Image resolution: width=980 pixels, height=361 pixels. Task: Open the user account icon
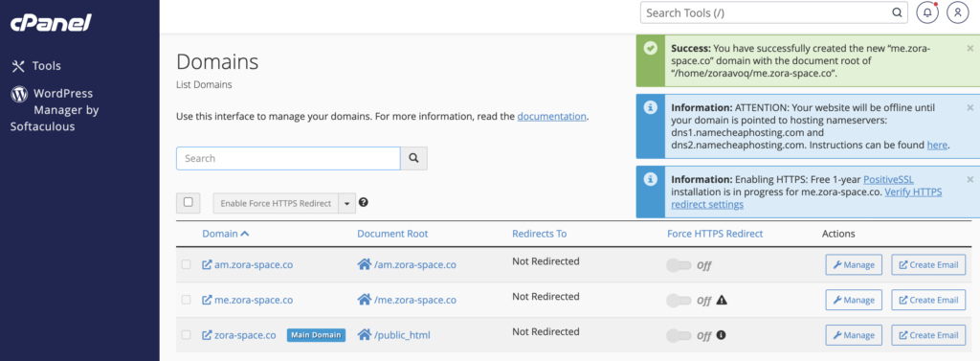[957, 12]
